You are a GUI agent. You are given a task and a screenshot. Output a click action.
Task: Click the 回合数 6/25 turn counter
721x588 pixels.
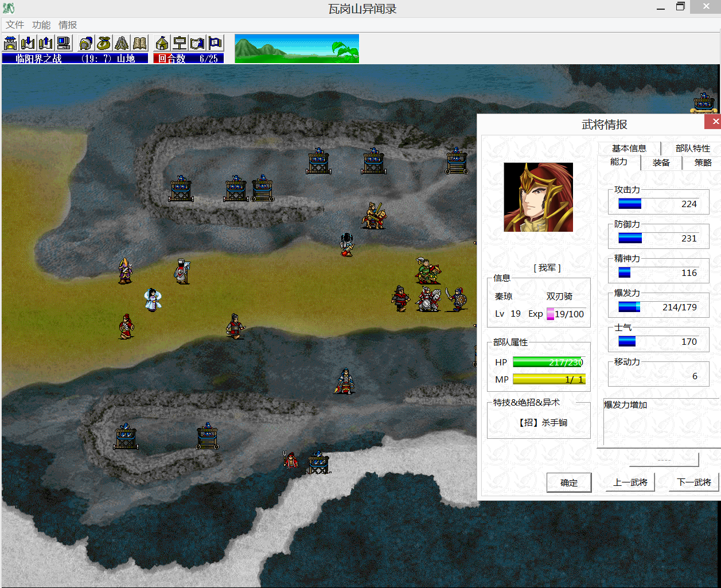(188, 58)
